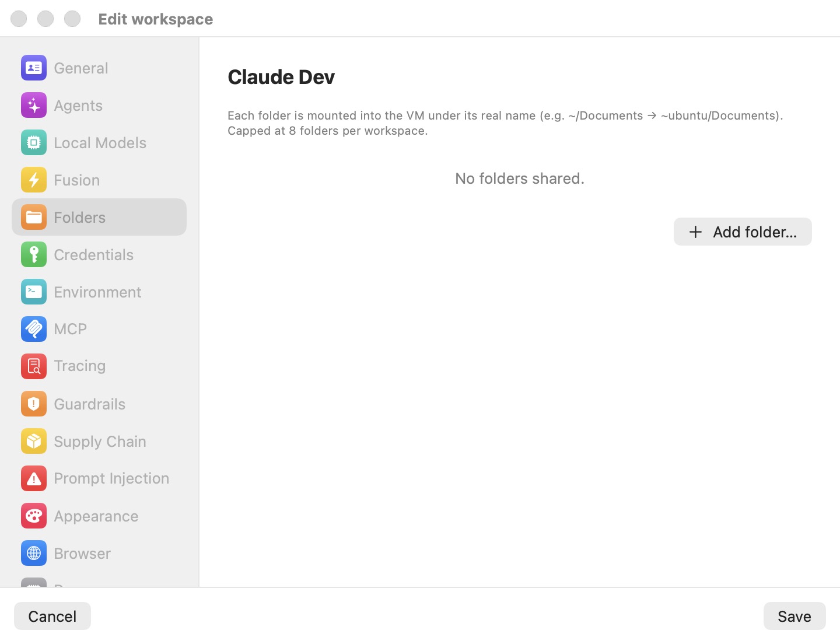Click the Local Models chip icon
The image size is (840, 644).
(34, 143)
